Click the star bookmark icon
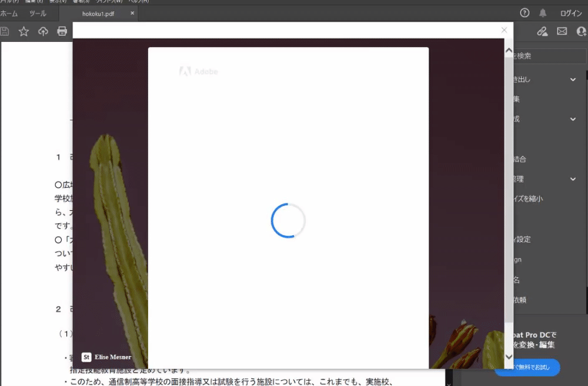The image size is (588, 386). point(24,31)
